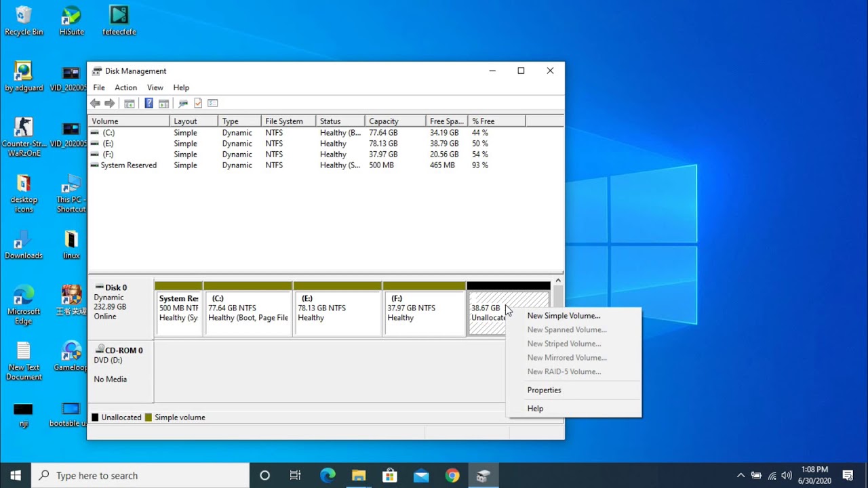Click the taskbar search box
868x488 pixels.
[x=140, y=475]
